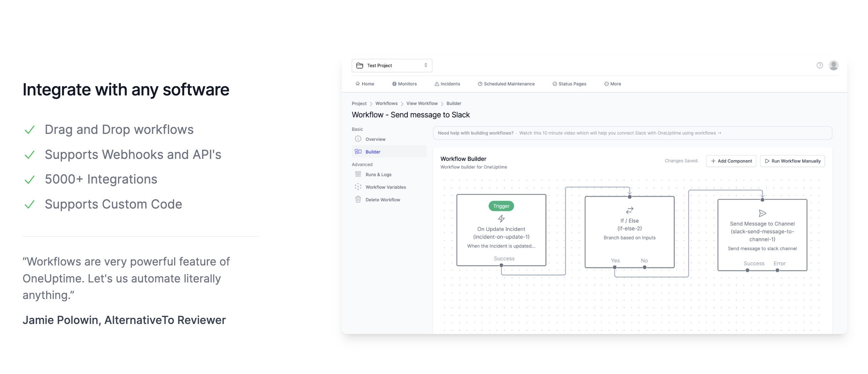Click the Overview info icon
Image resolution: width=868 pixels, height=374 pixels.
(x=358, y=139)
